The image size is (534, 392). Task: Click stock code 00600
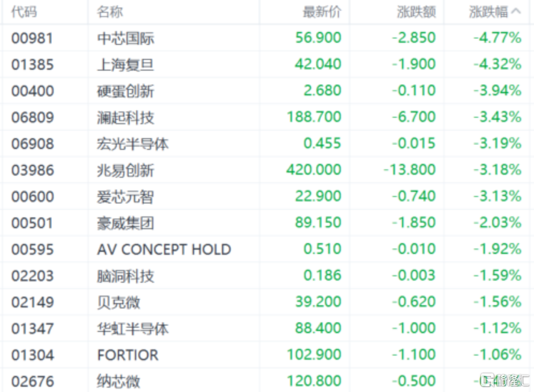[x=32, y=196]
